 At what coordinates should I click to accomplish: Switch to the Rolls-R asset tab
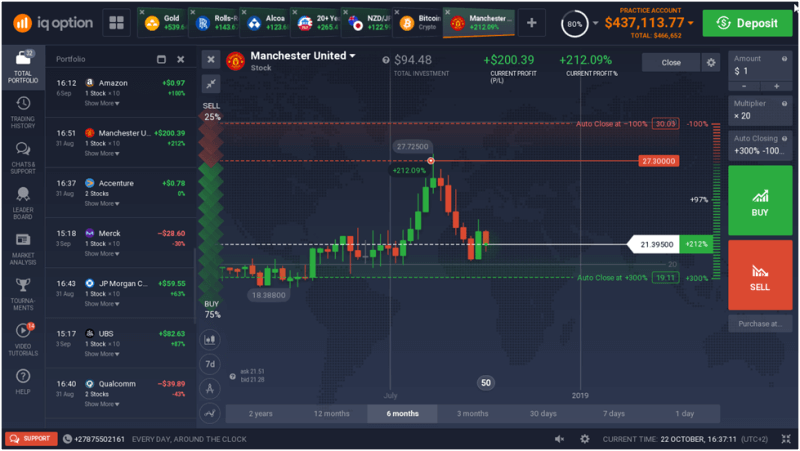click(213, 23)
